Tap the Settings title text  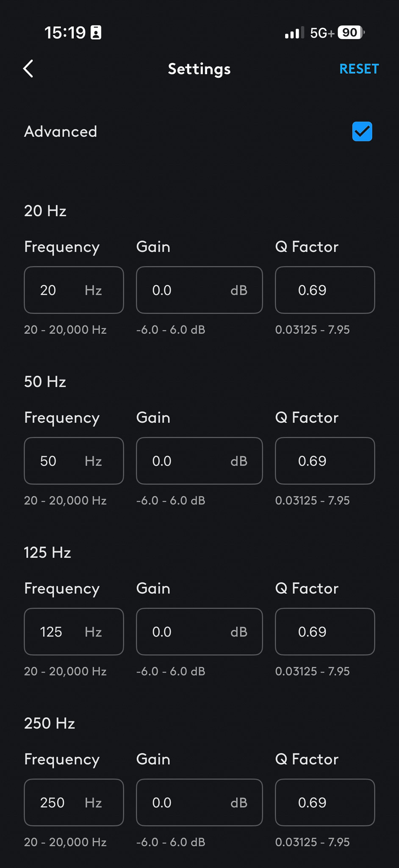point(199,69)
